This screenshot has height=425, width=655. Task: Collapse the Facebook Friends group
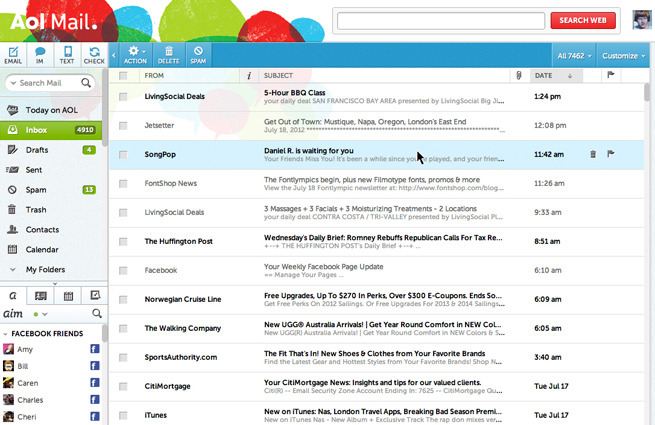pyautogui.click(x=5, y=333)
